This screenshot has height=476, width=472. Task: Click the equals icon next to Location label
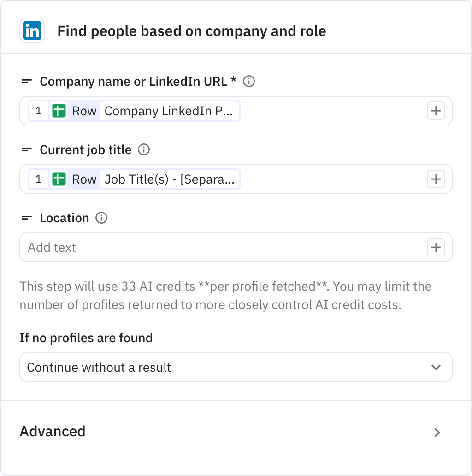(26, 218)
